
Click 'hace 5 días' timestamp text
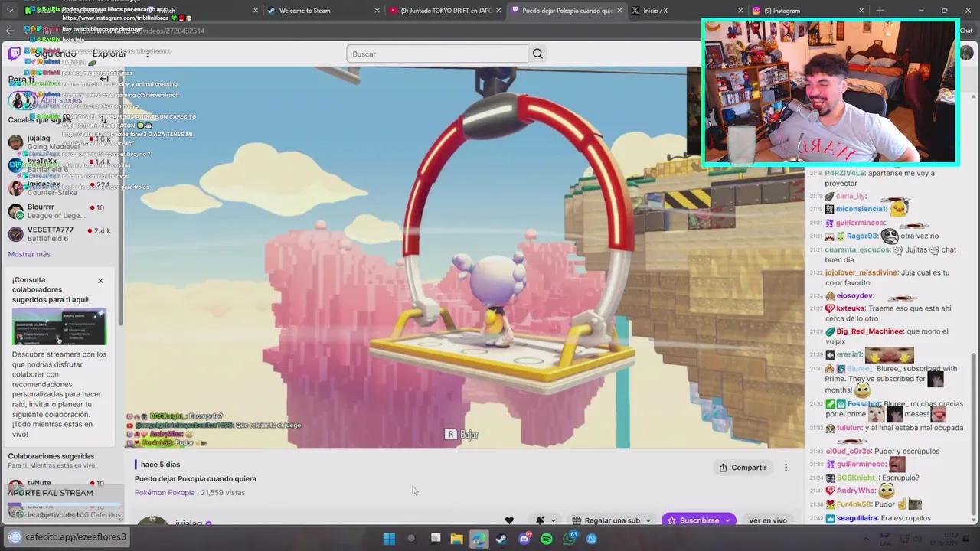[x=160, y=465]
